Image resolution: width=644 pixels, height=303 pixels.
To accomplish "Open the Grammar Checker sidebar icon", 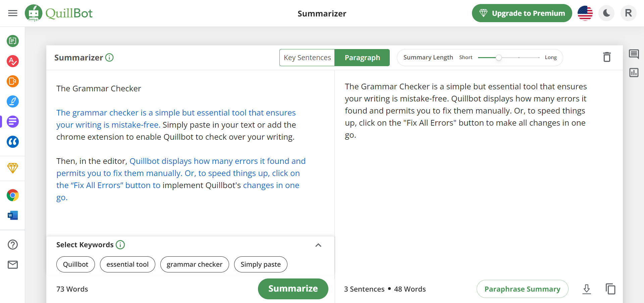I will point(13,61).
